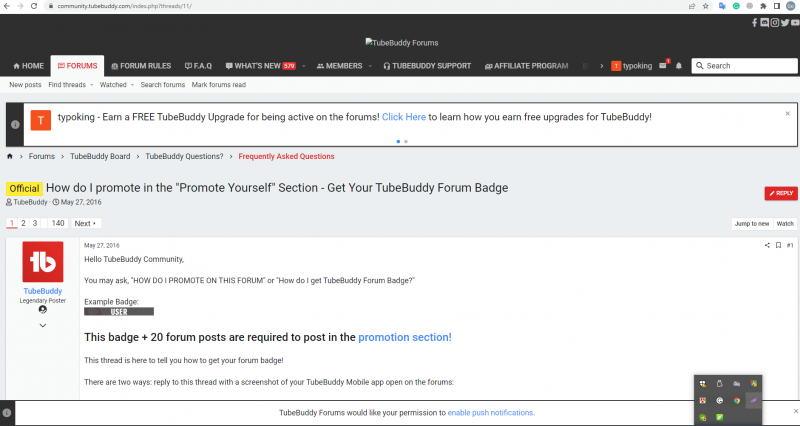The width and height of the screenshot is (800, 426).
Task: Expand the Find threads dropdown
Action: tap(69, 85)
